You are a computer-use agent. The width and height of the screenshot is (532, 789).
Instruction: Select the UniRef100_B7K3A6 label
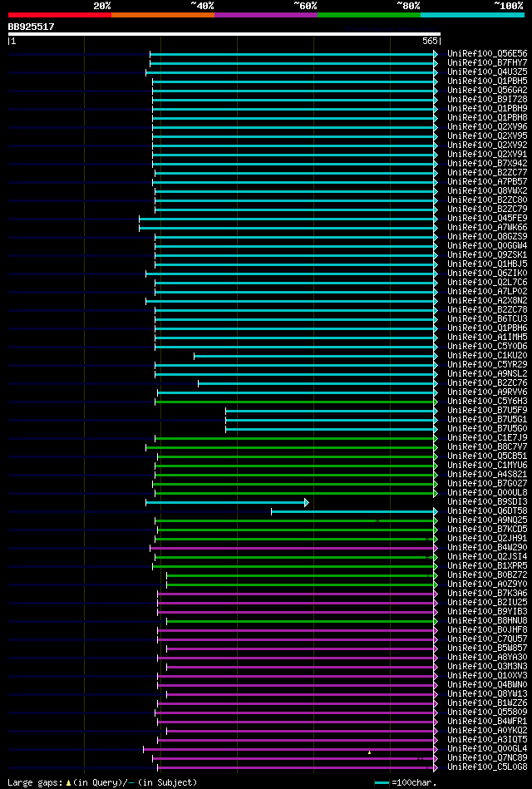pyautogui.click(x=488, y=594)
